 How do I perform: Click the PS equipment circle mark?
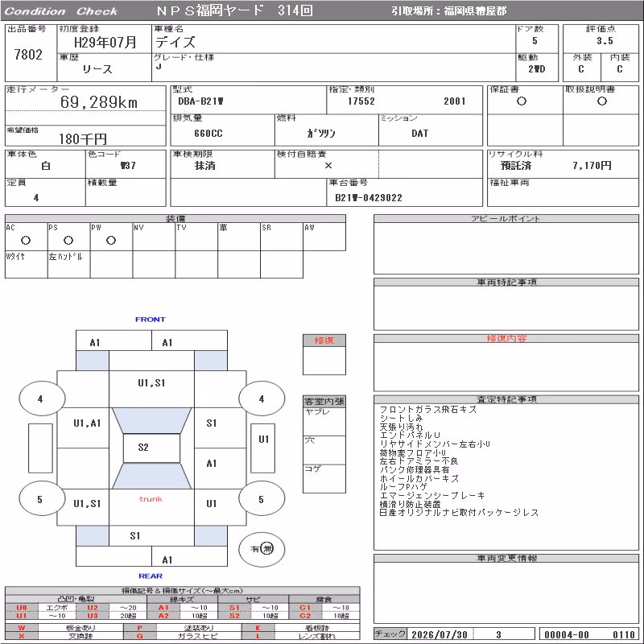[x=68, y=241]
